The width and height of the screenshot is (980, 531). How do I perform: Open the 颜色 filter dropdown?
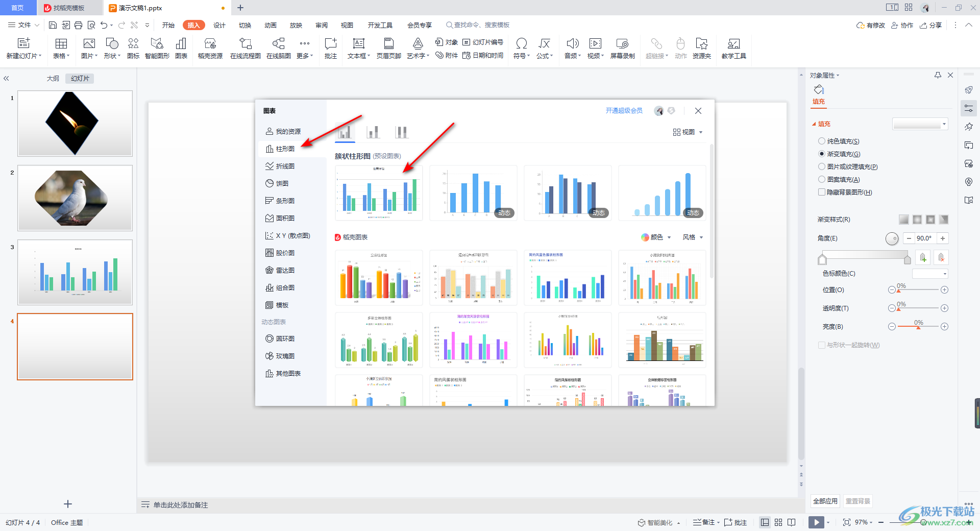click(x=656, y=237)
